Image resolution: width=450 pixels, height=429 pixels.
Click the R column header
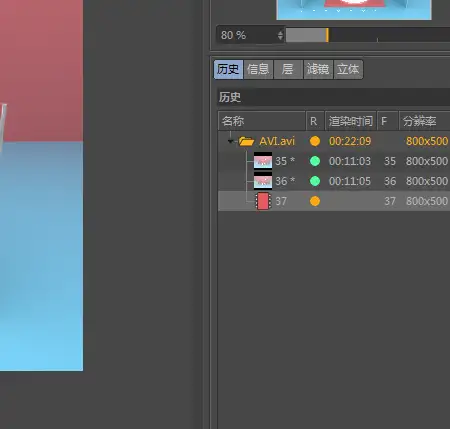[315, 121]
